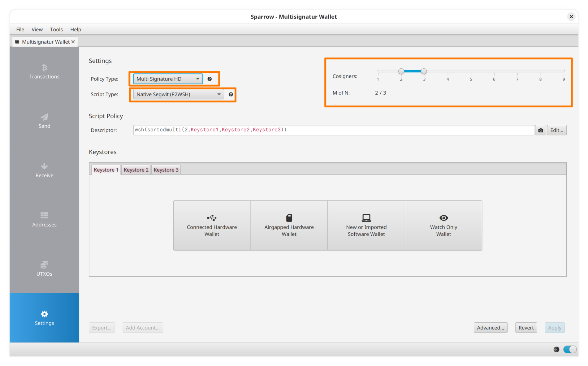This screenshot has height=366, width=588.
Task: Choose Airgapped Hardware Wallet option
Action: pyautogui.click(x=289, y=226)
